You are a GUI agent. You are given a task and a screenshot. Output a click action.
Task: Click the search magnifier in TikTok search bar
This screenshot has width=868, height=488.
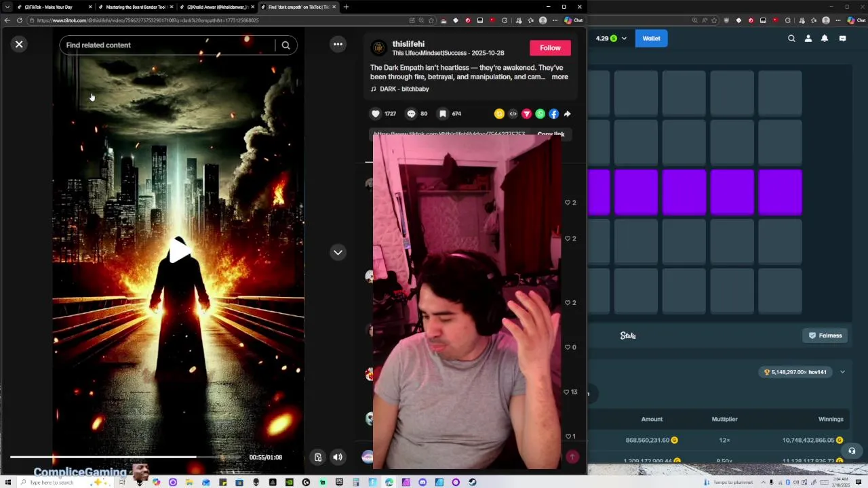(285, 45)
